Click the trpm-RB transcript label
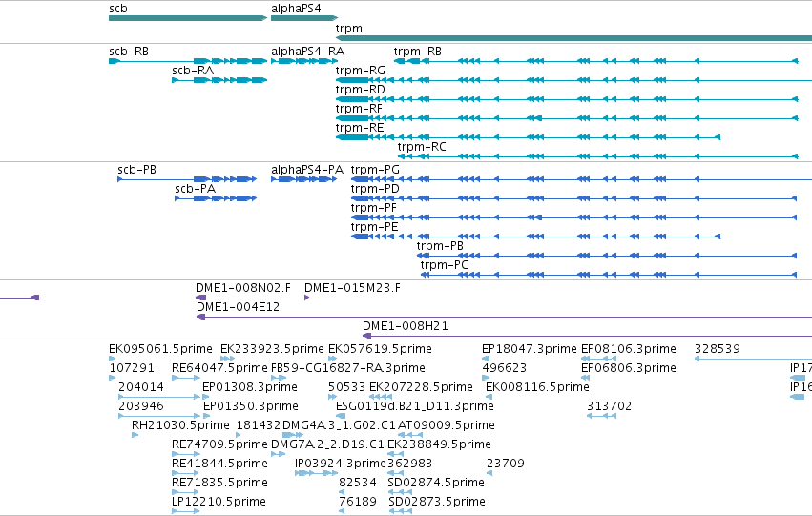The image size is (812, 516). [x=417, y=52]
